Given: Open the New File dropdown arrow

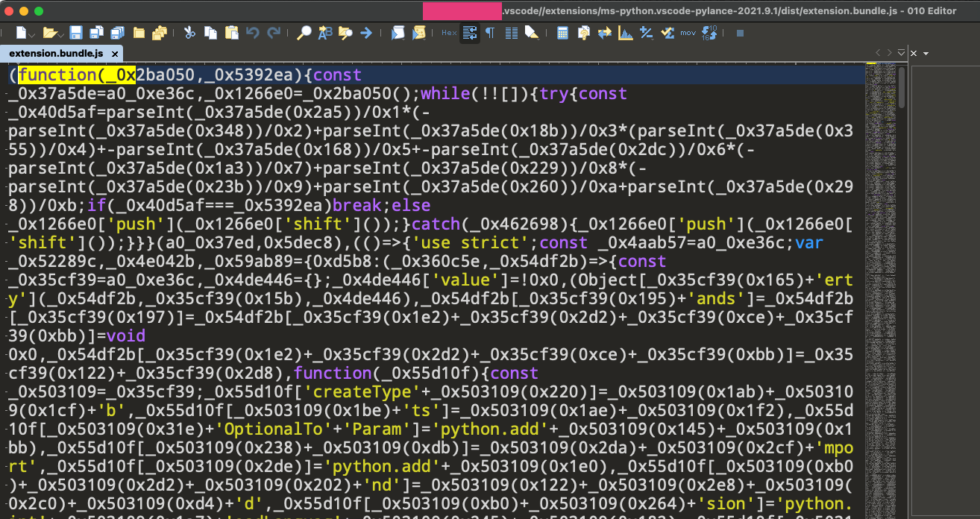Looking at the screenshot, I should tap(33, 35).
